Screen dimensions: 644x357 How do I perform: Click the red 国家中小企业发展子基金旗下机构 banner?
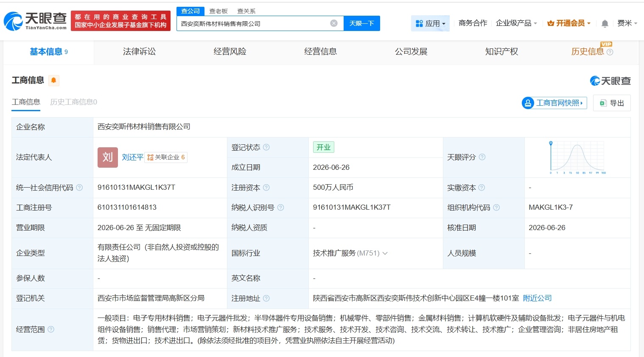[121, 21]
